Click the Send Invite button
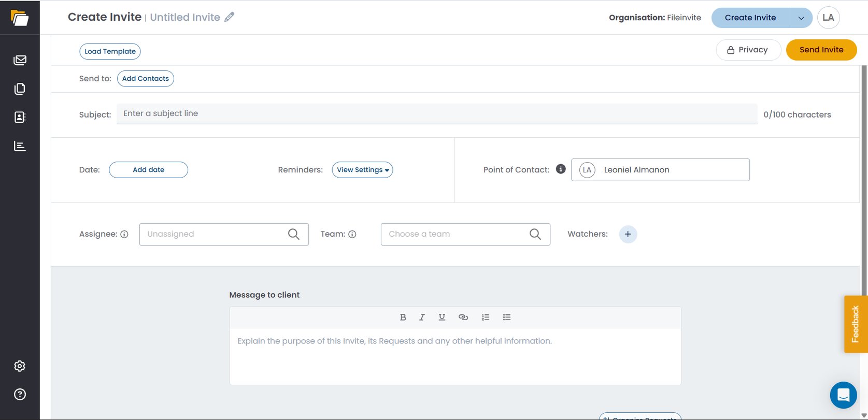 [821, 50]
